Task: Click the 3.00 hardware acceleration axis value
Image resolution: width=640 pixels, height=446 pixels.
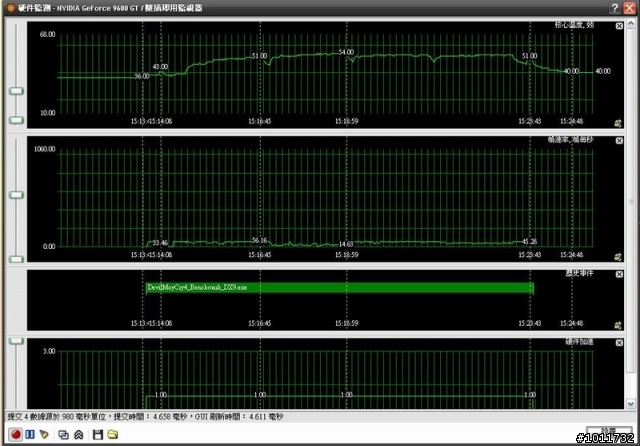Action: click(x=49, y=351)
